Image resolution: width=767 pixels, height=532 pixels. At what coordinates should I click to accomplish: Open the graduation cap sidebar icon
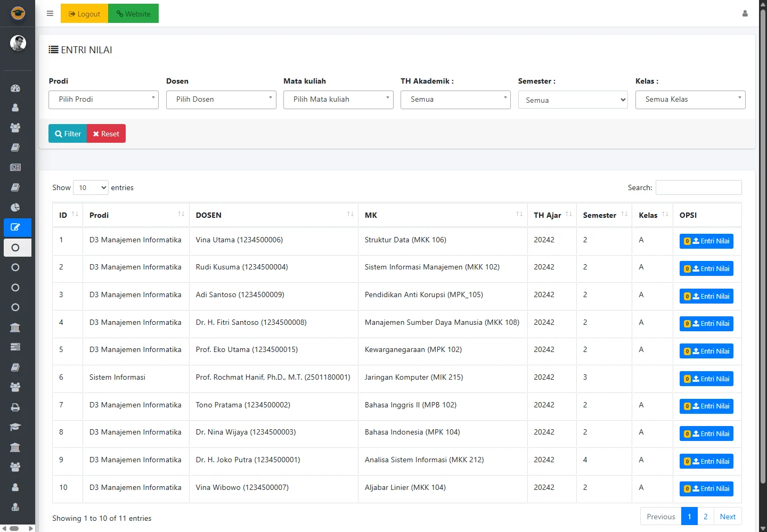[x=15, y=427]
